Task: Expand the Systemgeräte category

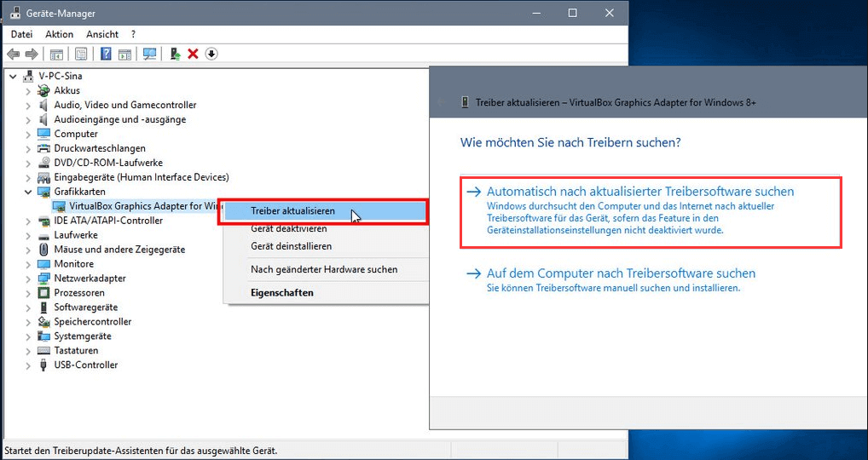Action: (27, 336)
